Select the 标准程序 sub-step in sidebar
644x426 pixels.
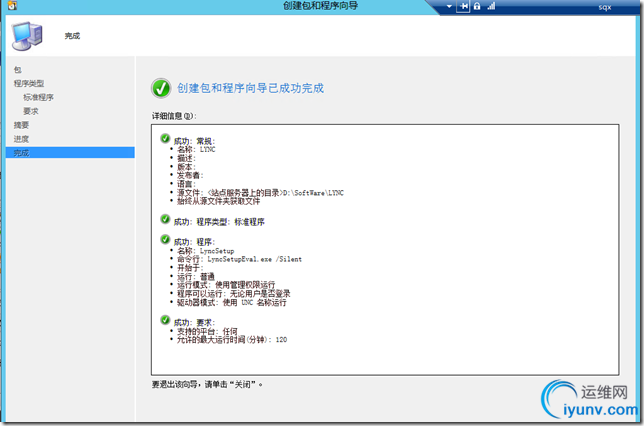(x=38, y=97)
